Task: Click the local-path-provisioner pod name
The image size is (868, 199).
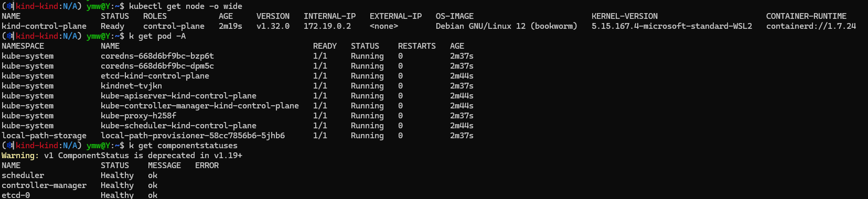Action: click(193, 136)
